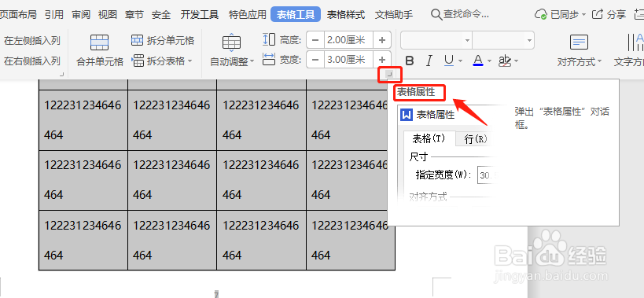This screenshot has width=644, height=298.
Task: Click the row height (高度) icon
Action: click(x=269, y=40)
